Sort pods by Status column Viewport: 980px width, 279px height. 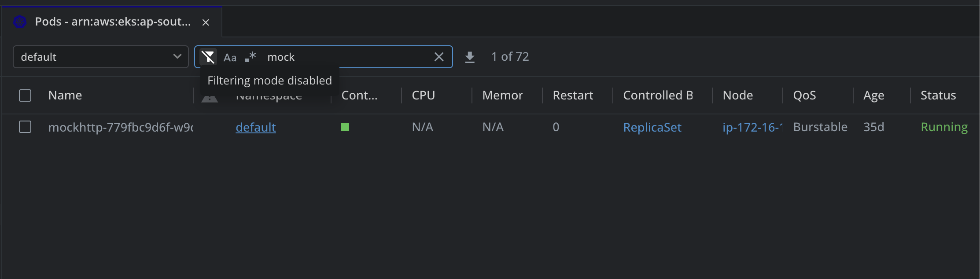[938, 95]
